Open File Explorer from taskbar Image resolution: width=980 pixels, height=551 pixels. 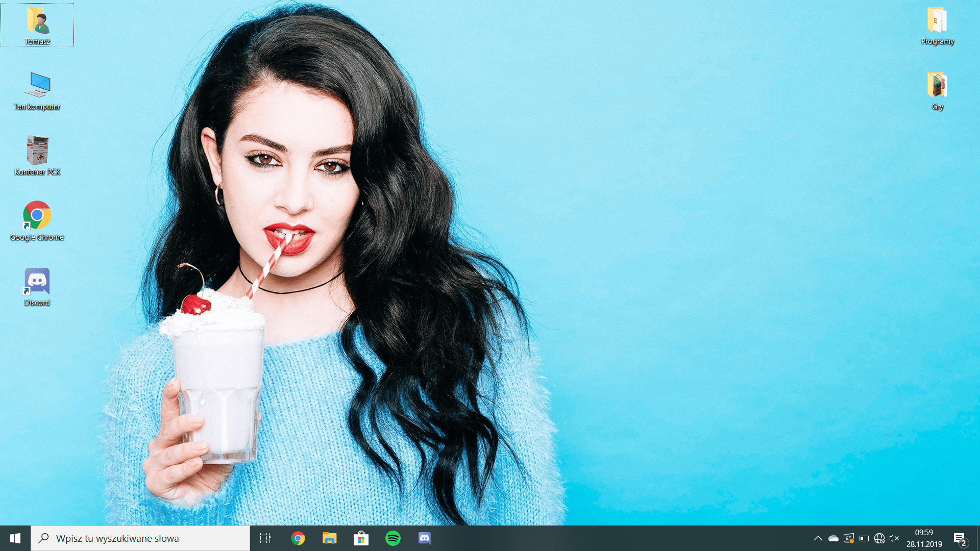[329, 538]
